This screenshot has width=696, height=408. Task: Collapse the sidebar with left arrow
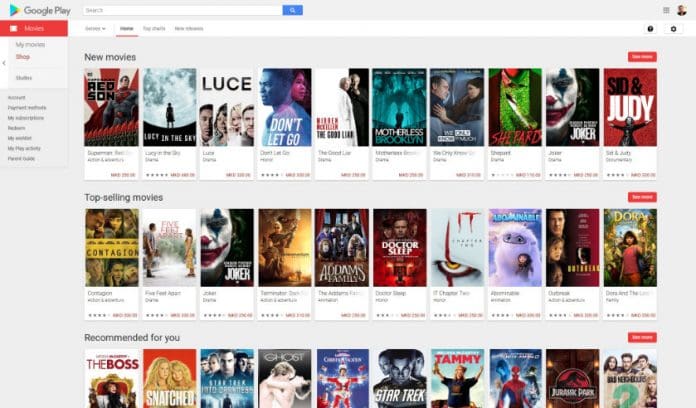[x=3, y=62]
